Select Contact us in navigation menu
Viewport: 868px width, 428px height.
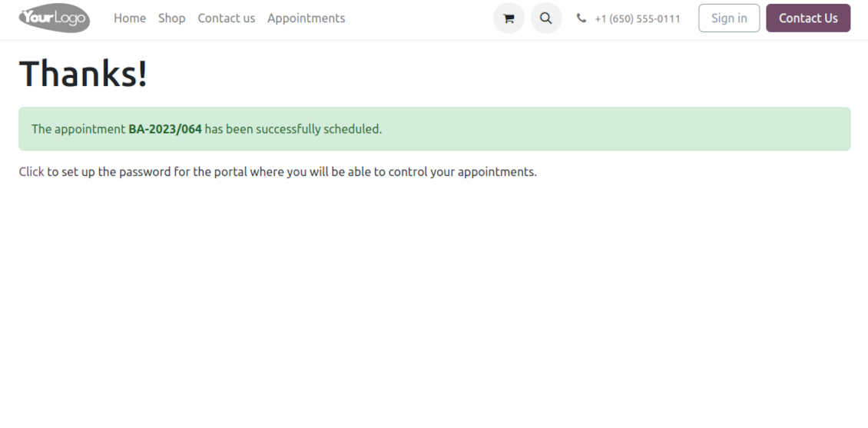pyautogui.click(x=227, y=18)
